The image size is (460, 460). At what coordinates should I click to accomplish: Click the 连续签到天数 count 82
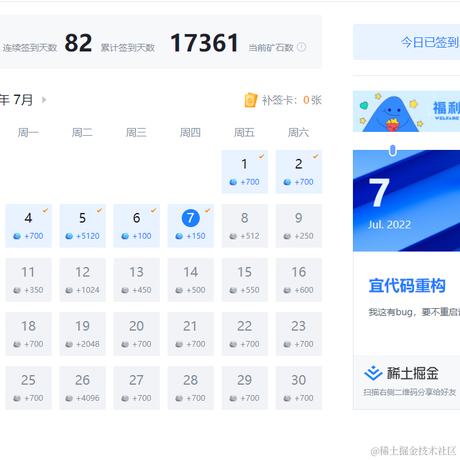(x=78, y=43)
